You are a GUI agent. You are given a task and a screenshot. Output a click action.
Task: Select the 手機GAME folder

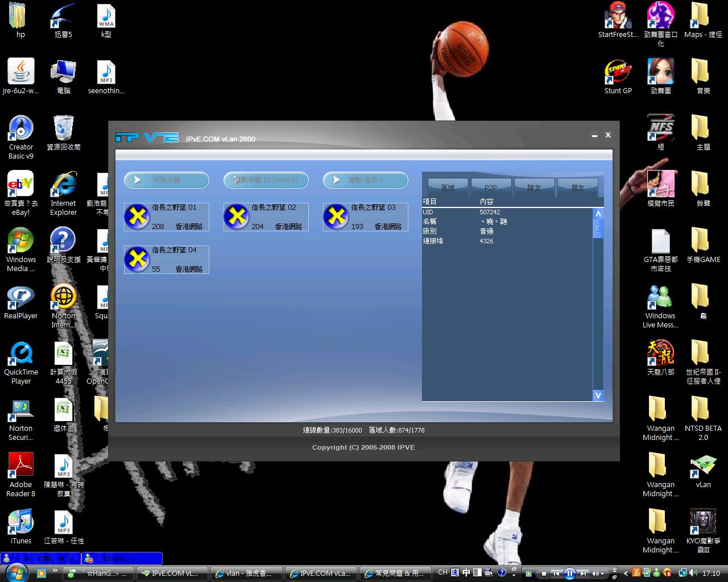704,245
